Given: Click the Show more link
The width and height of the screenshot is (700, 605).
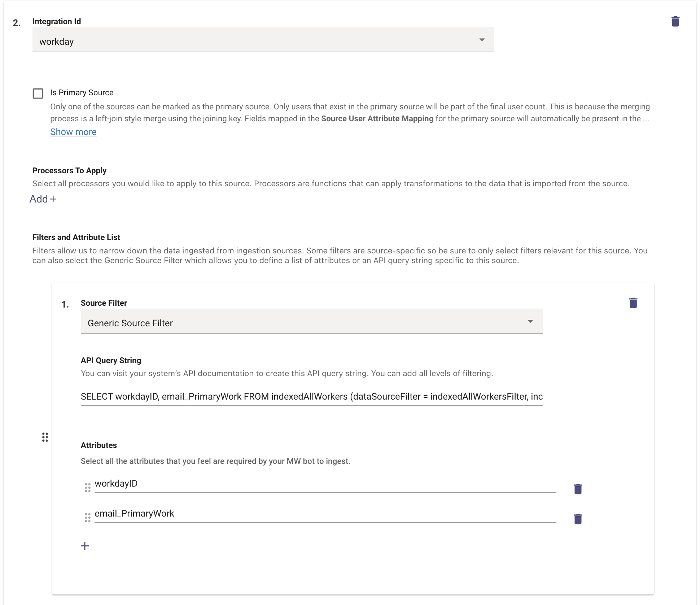Looking at the screenshot, I should pyautogui.click(x=73, y=132).
